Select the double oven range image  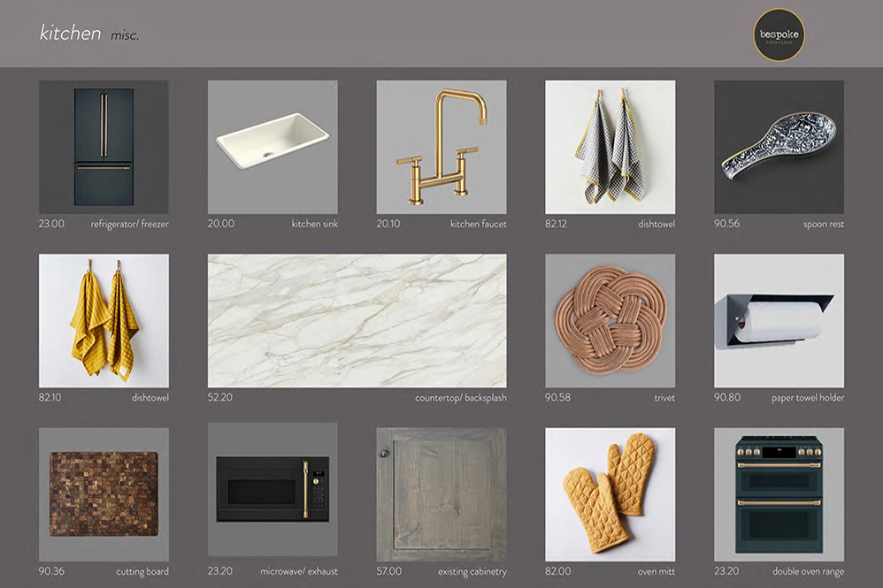(x=779, y=493)
